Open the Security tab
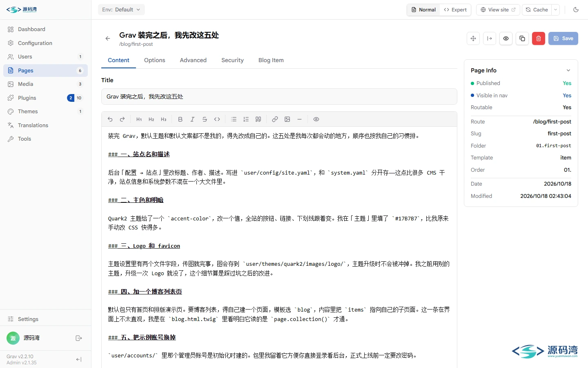This screenshot has width=588, height=368. 232,60
